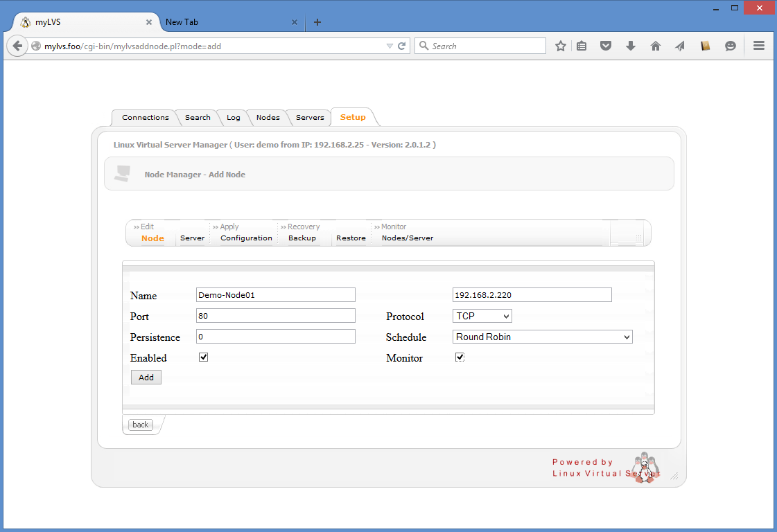Go to the browser home icon
This screenshot has height=532, width=777.
tap(655, 46)
